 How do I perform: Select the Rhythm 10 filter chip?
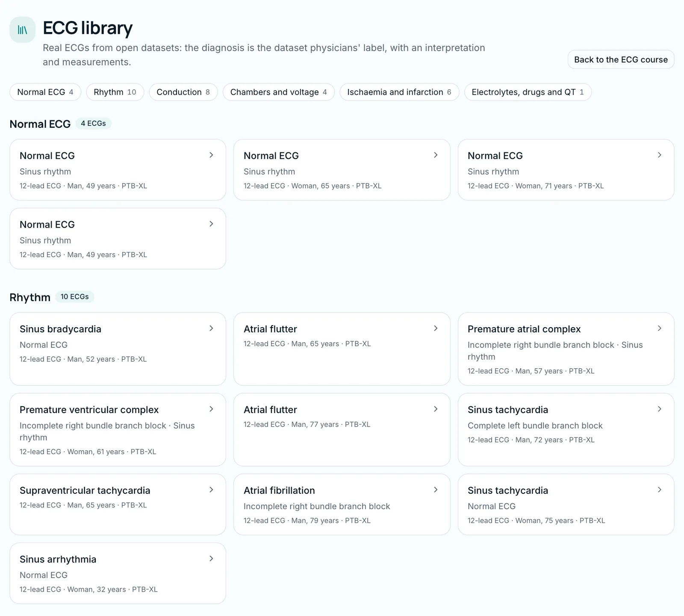pyautogui.click(x=115, y=92)
